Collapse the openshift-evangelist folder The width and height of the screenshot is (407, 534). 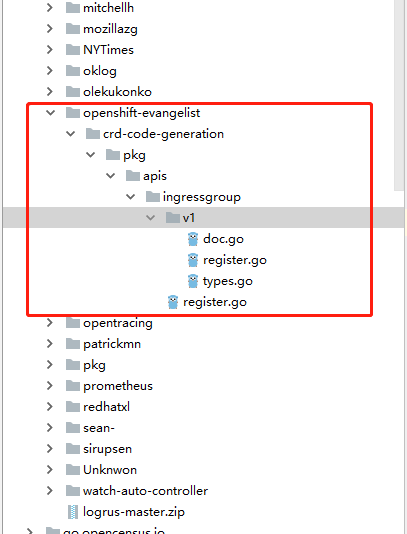point(50,113)
